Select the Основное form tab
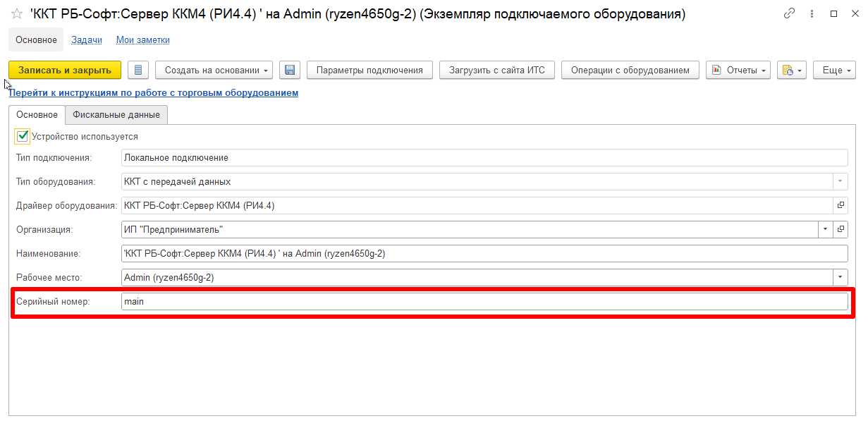The image size is (868, 421). pos(37,114)
